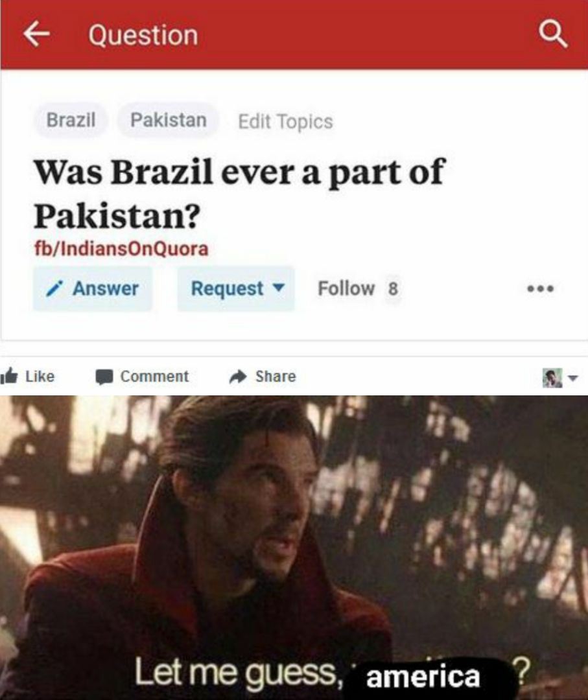Viewport: 588px width, 700px height.
Task: Tap the back arrow icon
Action: pos(36,34)
